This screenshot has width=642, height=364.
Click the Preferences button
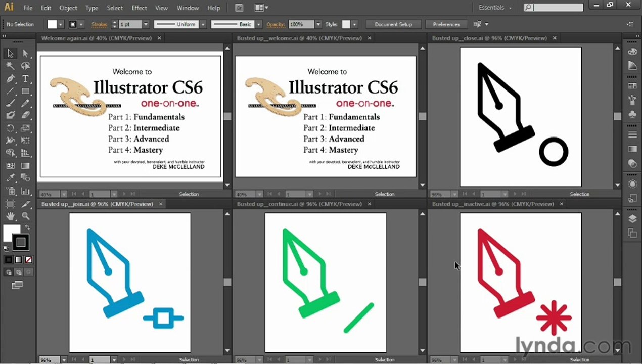pyautogui.click(x=446, y=24)
